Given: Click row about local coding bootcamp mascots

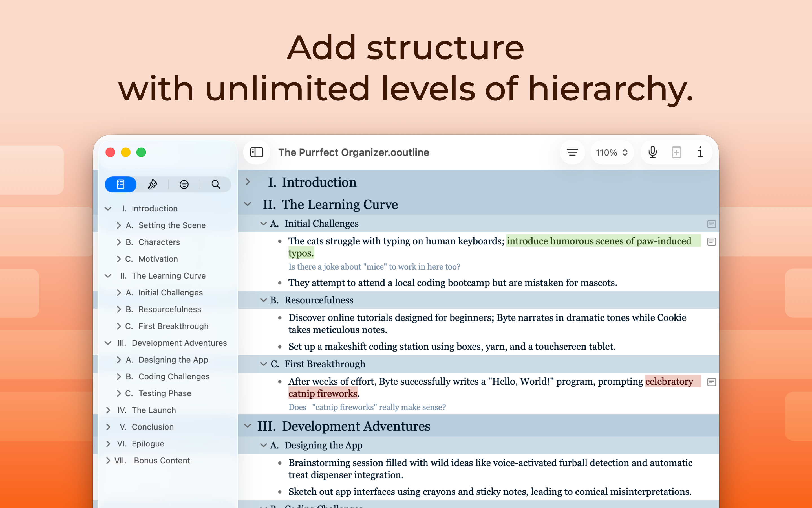Looking at the screenshot, I should click(x=453, y=283).
